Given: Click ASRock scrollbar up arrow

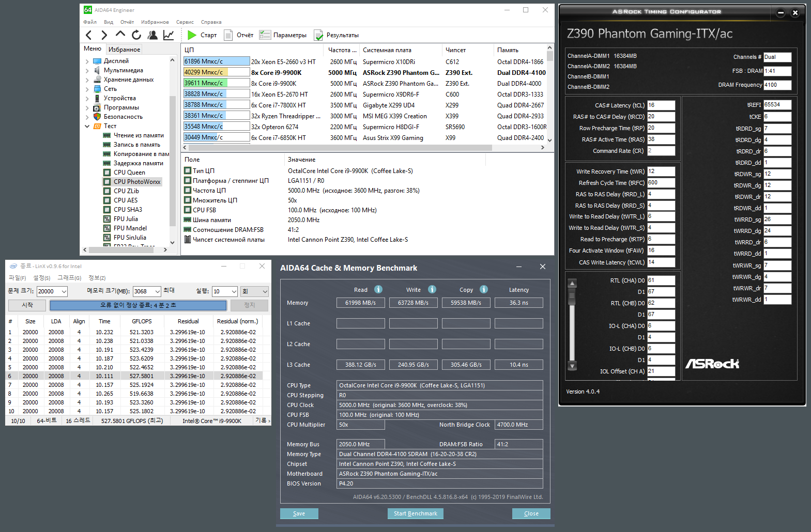Looking at the screenshot, I should click(x=572, y=283).
